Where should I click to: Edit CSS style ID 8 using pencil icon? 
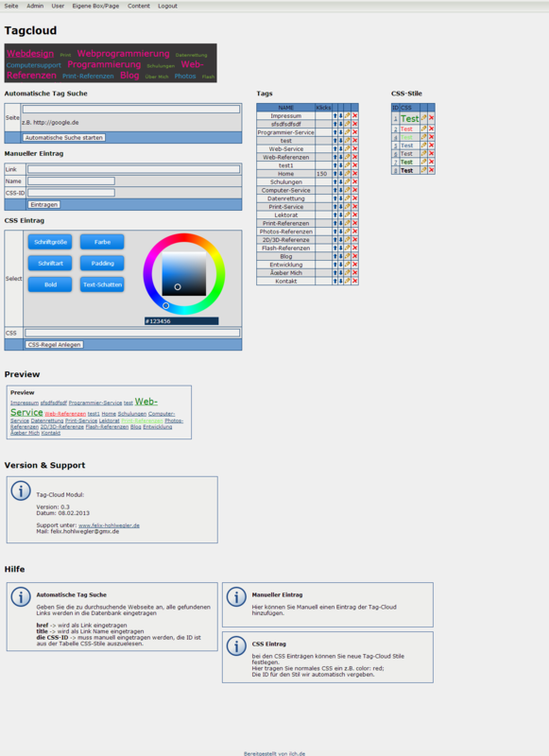click(423, 170)
